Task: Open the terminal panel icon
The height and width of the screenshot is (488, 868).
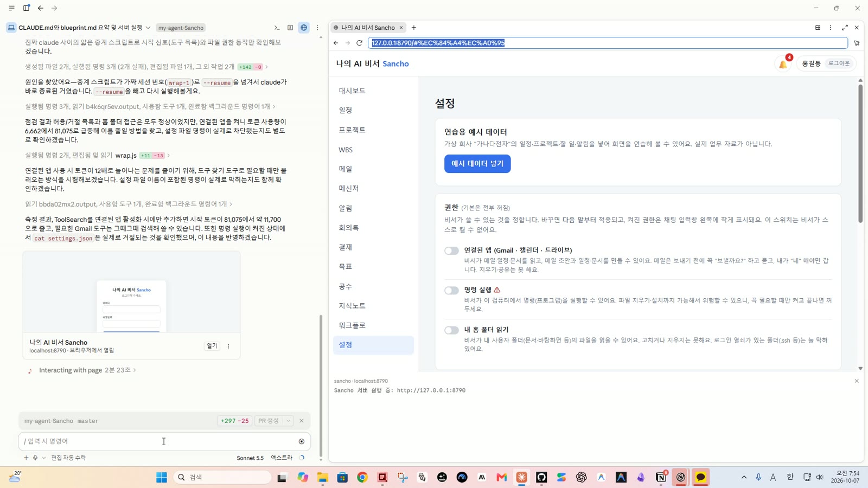Action: point(277,28)
